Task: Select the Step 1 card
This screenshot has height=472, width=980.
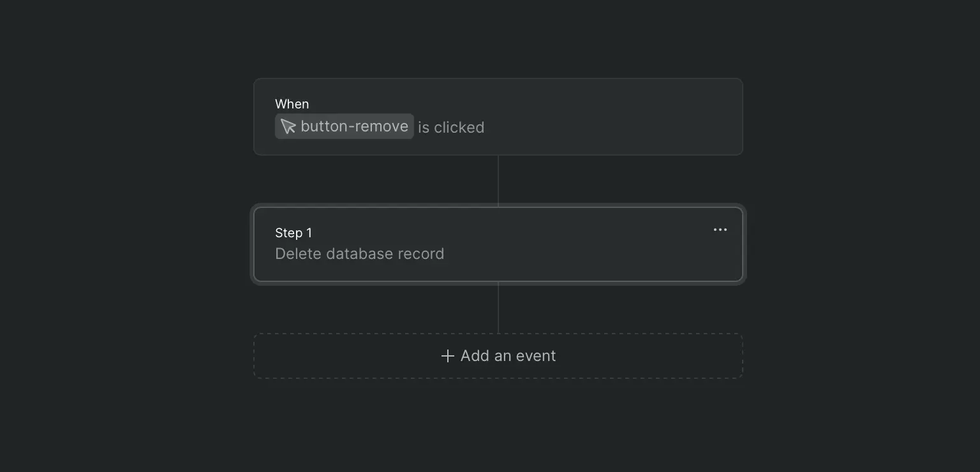Action: click(498, 244)
